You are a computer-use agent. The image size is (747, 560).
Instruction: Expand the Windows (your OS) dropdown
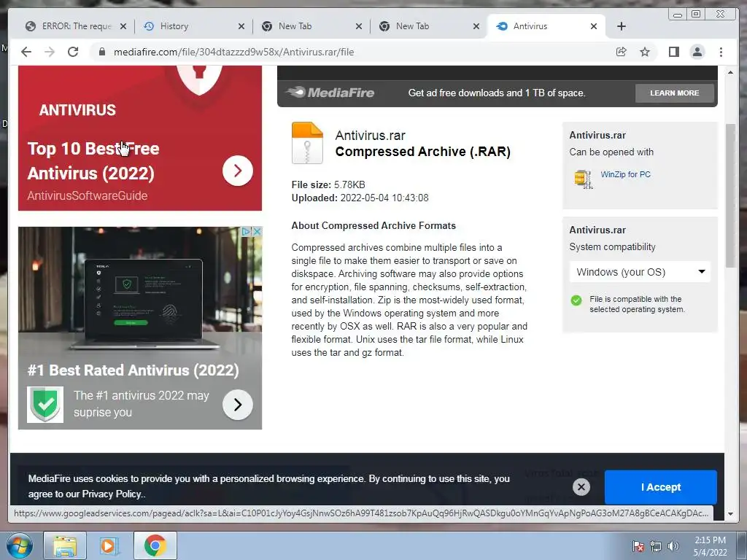coord(640,272)
